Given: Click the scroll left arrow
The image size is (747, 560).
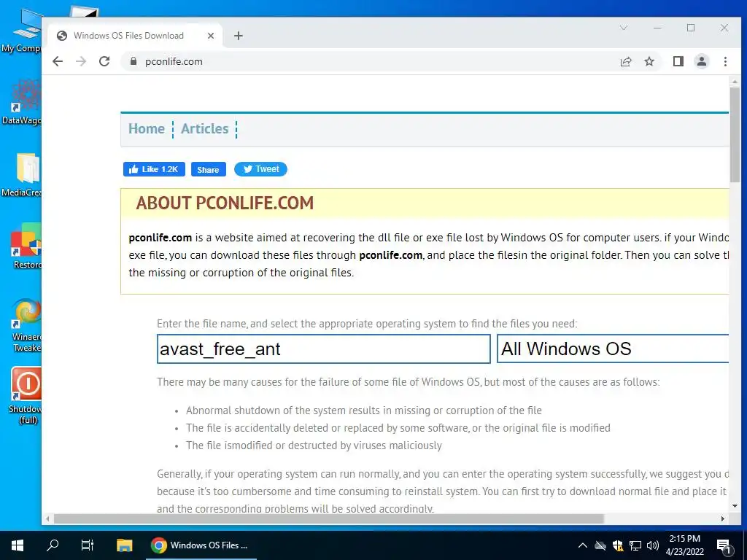Looking at the screenshot, I should click(47, 518).
